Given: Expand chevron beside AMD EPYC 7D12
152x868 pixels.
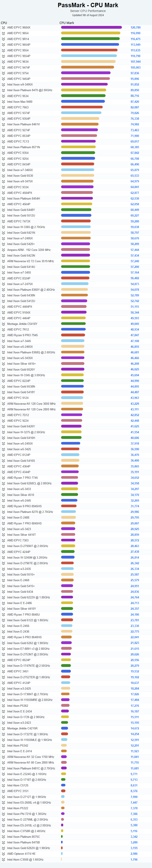Looking at the screenshot, I should tap(3, 415).
